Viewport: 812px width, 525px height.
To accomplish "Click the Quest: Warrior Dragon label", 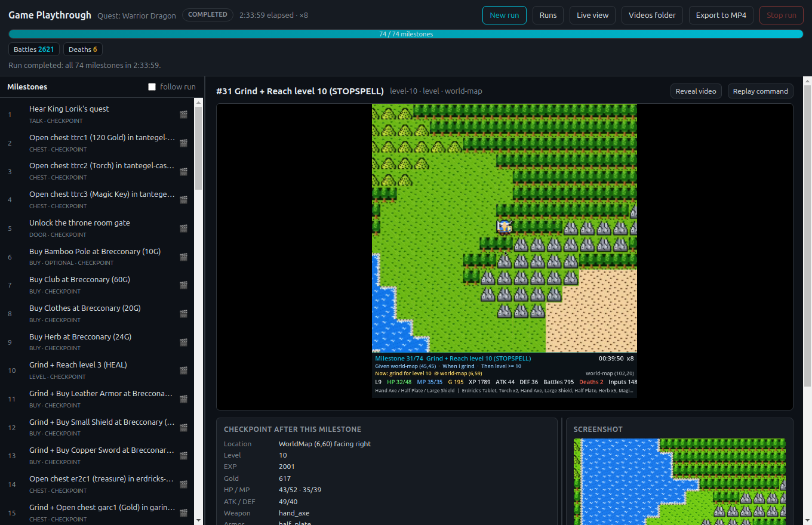I will coord(137,16).
